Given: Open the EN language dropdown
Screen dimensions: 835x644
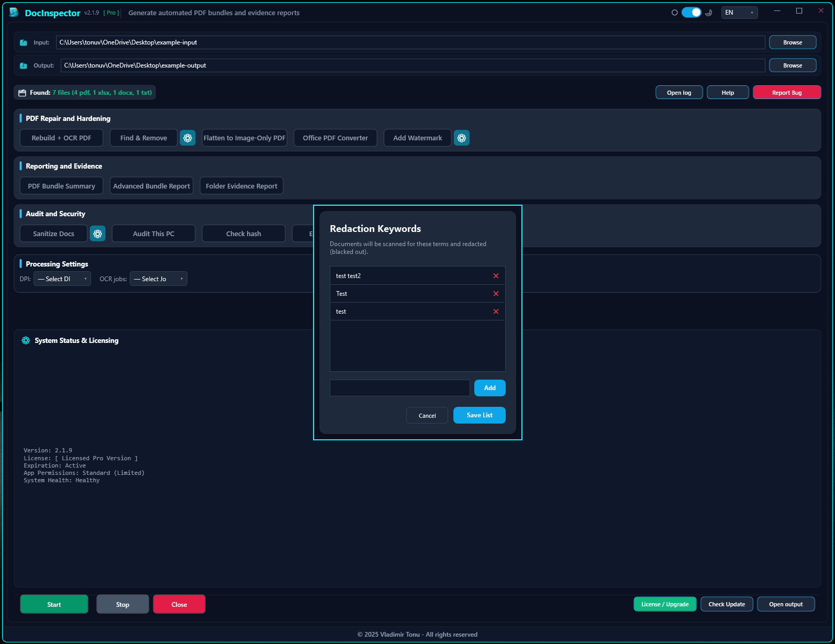Looking at the screenshot, I should coord(739,13).
